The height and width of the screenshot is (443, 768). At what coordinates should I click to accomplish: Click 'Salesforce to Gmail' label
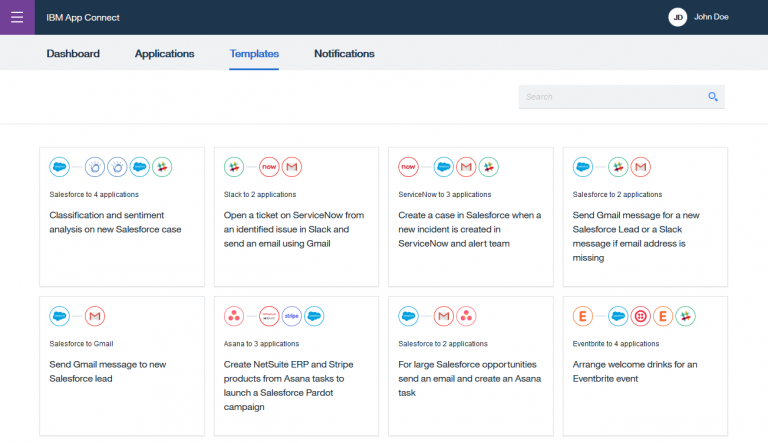click(81, 344)
